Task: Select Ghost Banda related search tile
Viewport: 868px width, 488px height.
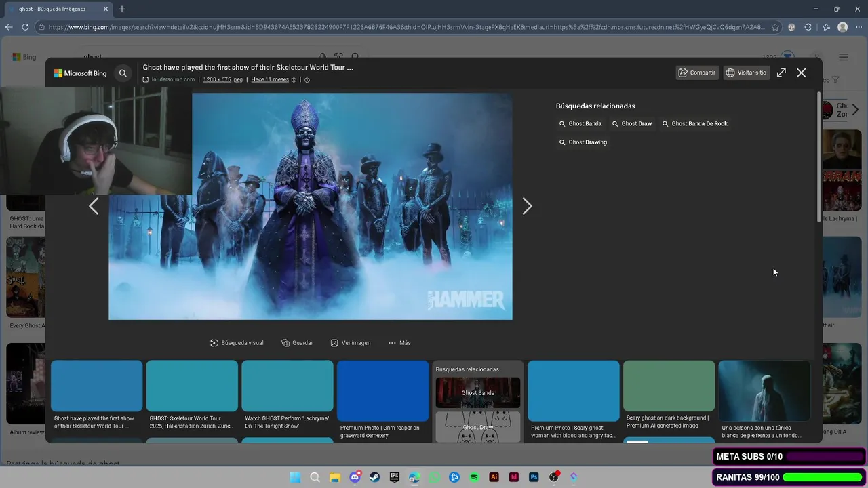Action: coord(478,393)
